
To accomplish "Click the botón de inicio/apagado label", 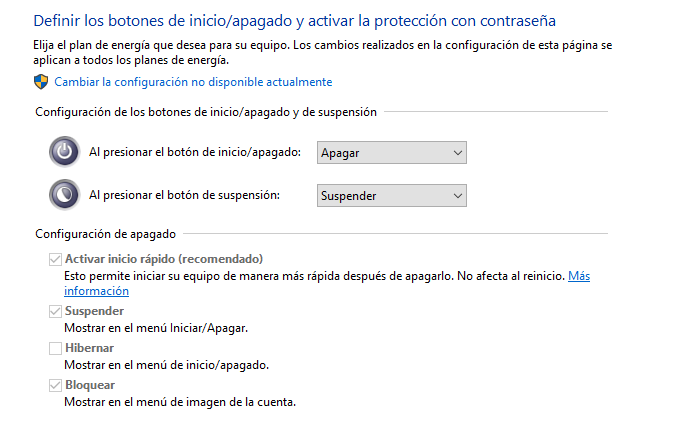I will pyautogui.click(x=195, y=152).
